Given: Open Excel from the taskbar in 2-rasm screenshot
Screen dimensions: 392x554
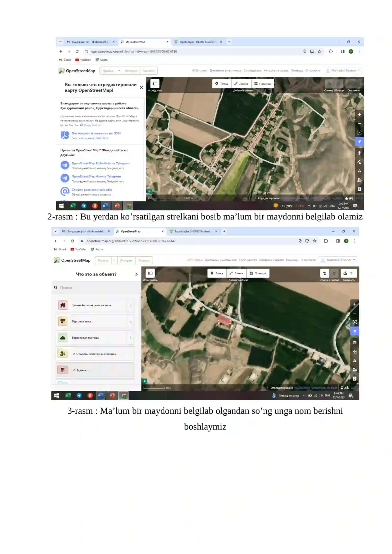Looking at the screenshot, I should pos(73,206).
